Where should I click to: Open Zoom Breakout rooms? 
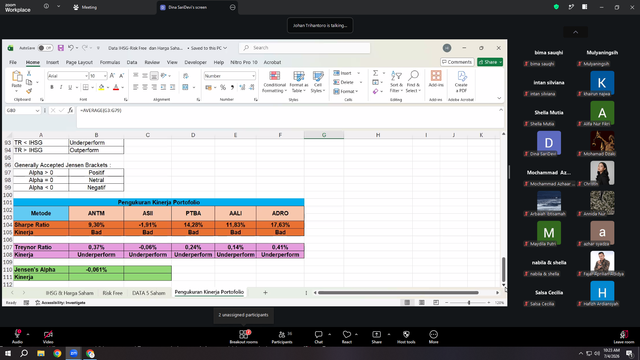tap(244, 337)
